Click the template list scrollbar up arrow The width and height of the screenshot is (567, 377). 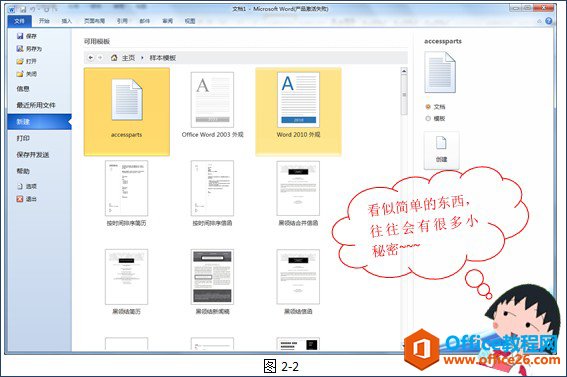pos(404,71)
